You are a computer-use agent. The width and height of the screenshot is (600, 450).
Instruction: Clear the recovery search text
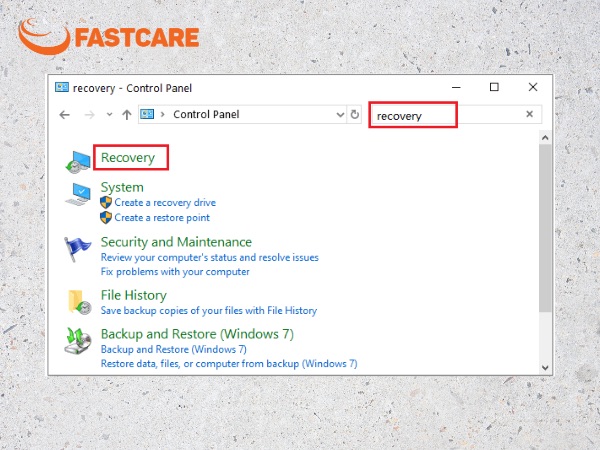530,114
